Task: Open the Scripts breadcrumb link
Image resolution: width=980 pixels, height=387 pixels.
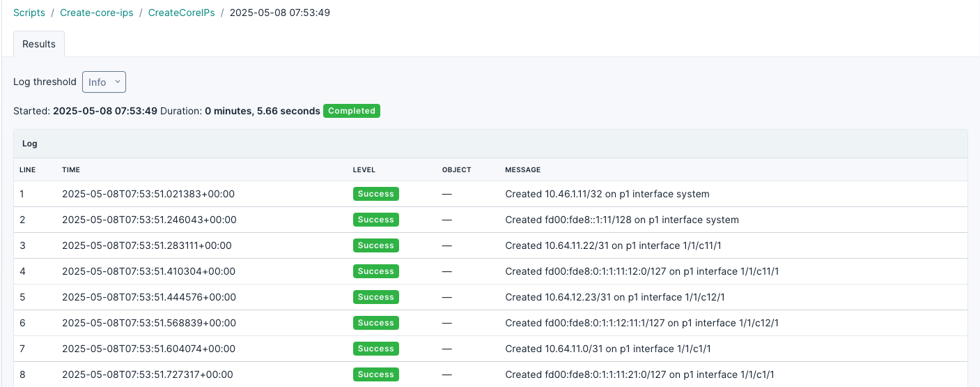Action: click(29, 13)
